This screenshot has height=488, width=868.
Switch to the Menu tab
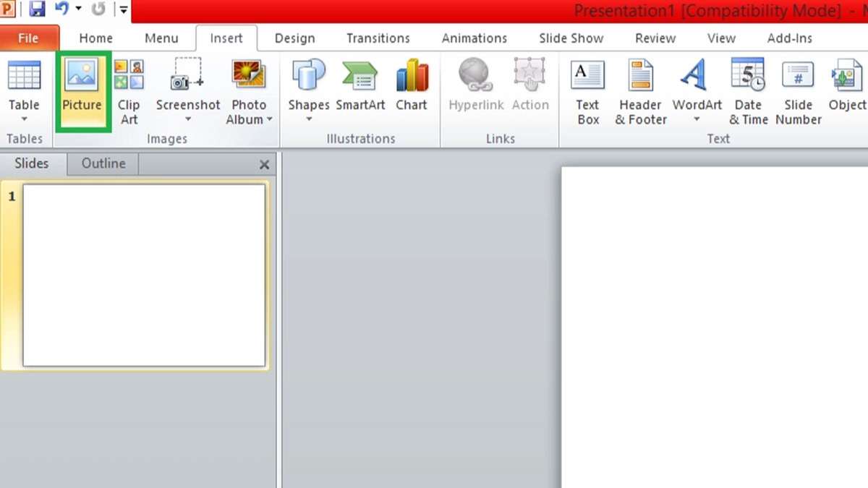point(161,38)
